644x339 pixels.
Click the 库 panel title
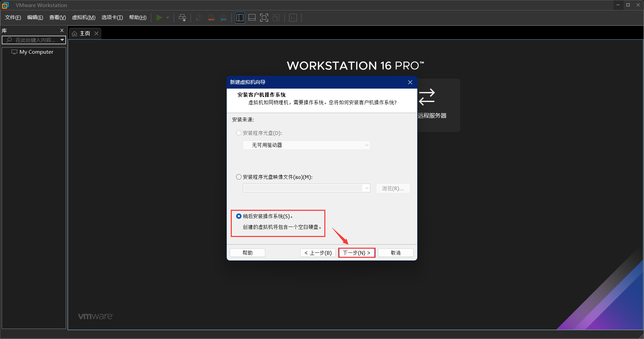coord(4,31)
